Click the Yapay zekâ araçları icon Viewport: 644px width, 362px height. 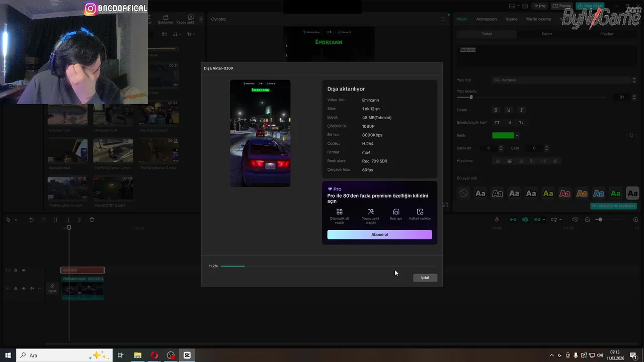(x=371, y=212)
